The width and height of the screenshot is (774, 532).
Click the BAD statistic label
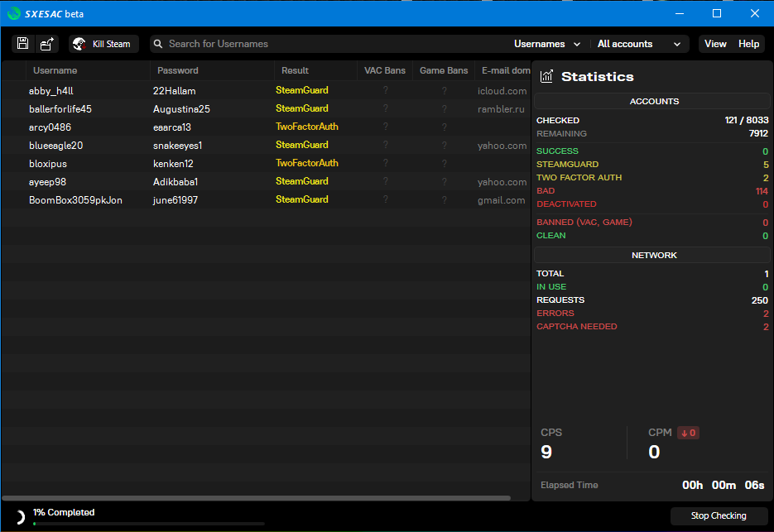(546, 191)
